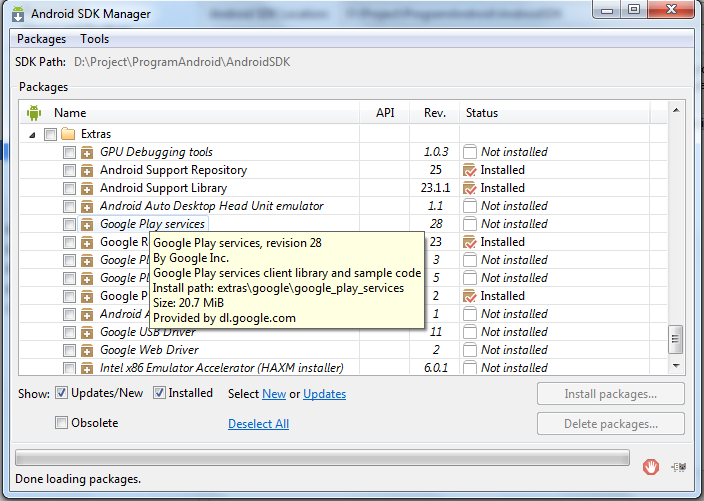Uncheck the Installed show filter
Screen dimensions: 704x501
[x=159, y=393]
